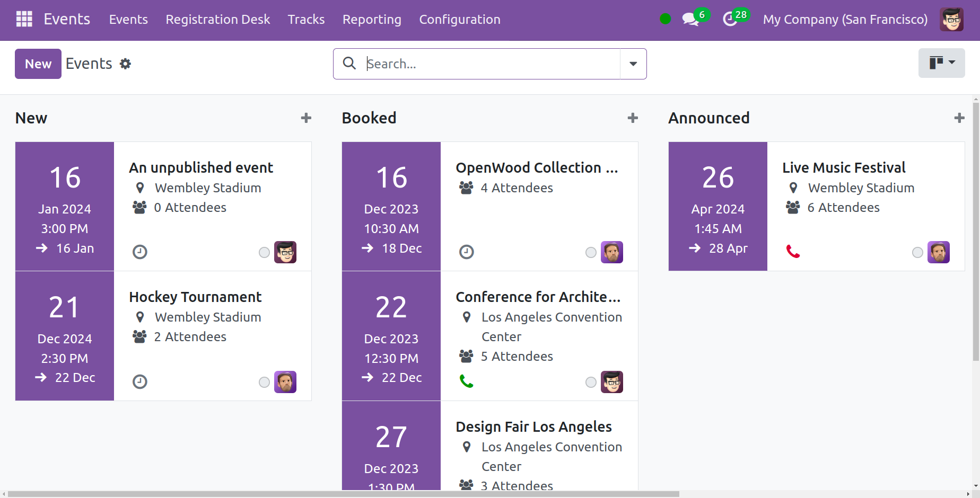
Task: Open the Configuration menu
Action: 460,20
